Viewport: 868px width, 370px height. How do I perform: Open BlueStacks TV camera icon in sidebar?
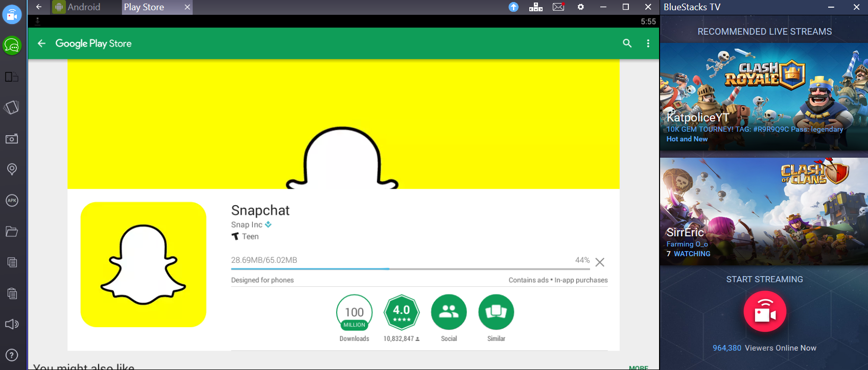coord(12,14)
